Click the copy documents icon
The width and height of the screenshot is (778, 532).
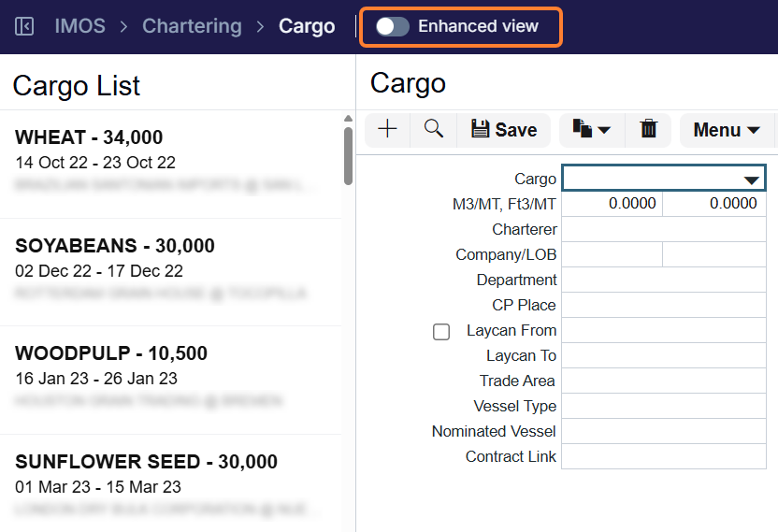[x=582, y=128]
